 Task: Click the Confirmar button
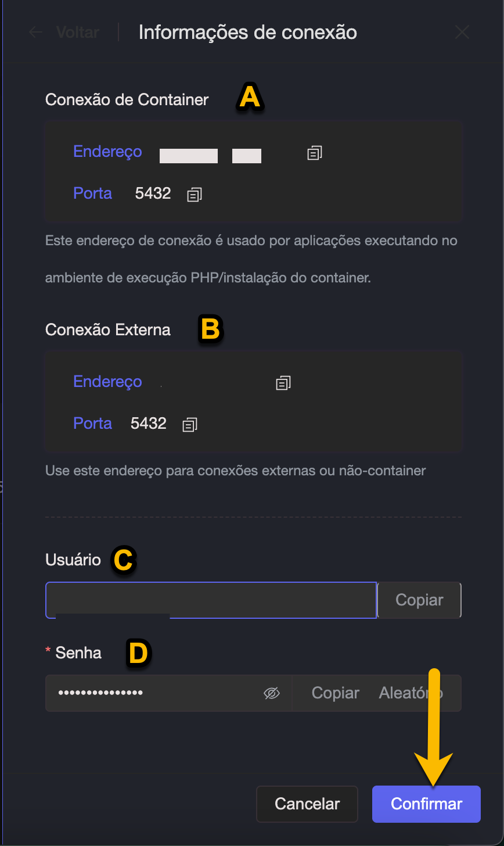click(x=426, y=804)
